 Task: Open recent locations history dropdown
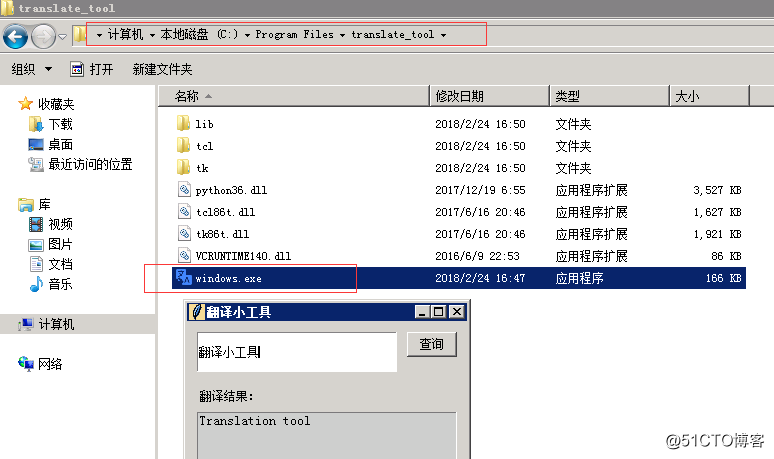tap(62, 37)
